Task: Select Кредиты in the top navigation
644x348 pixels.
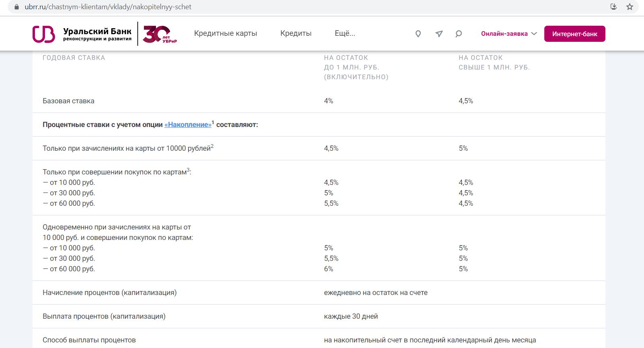Action: (x=296, y=33)
